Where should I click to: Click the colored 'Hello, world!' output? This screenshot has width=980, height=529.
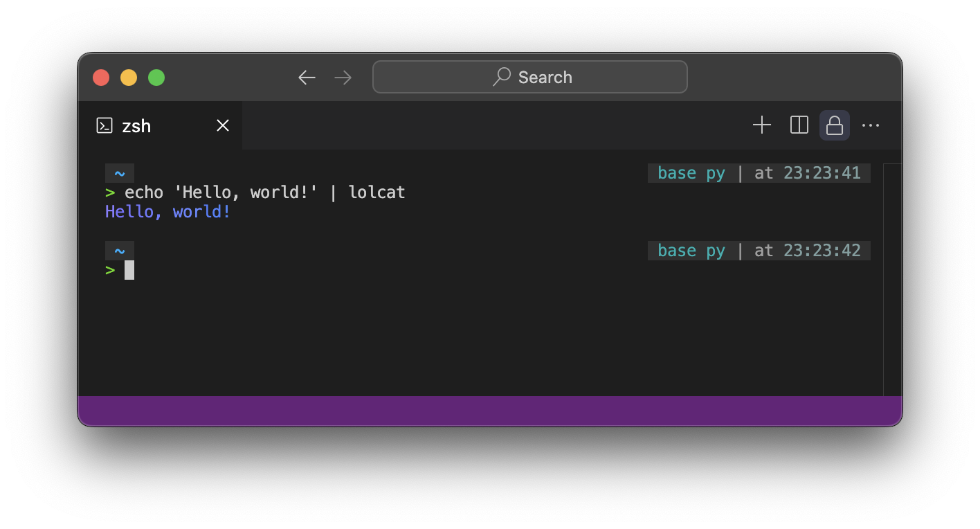pyautogui.click(x=167, y=212)
